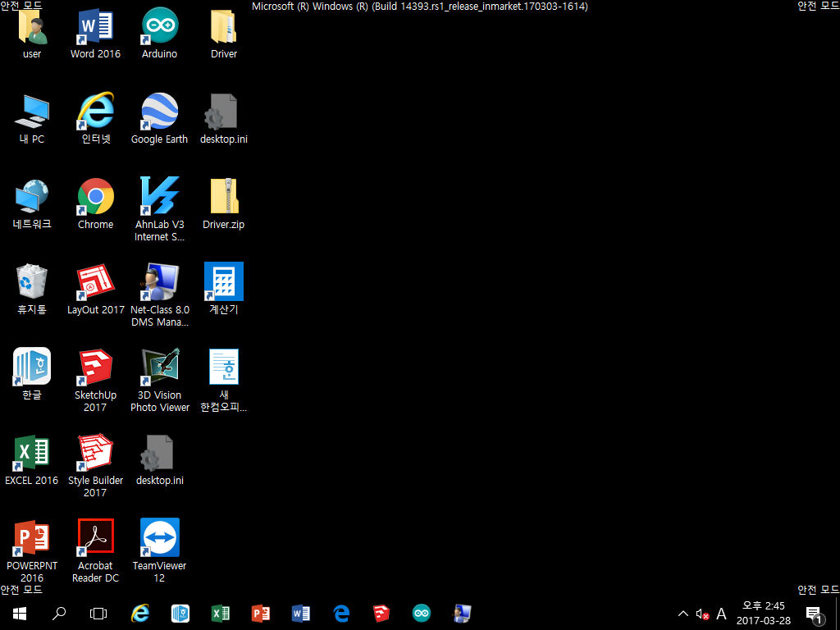This screenshot has height=630, width=840.
Task: Select the 네트워크 network icon
Action: pyautogui.click(x=32, y=203)
